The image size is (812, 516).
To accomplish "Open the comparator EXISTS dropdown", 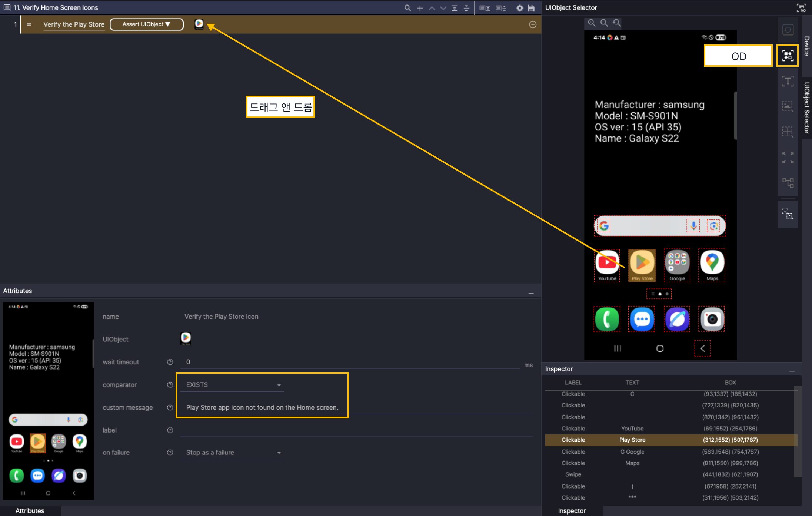I will (232, 385).
